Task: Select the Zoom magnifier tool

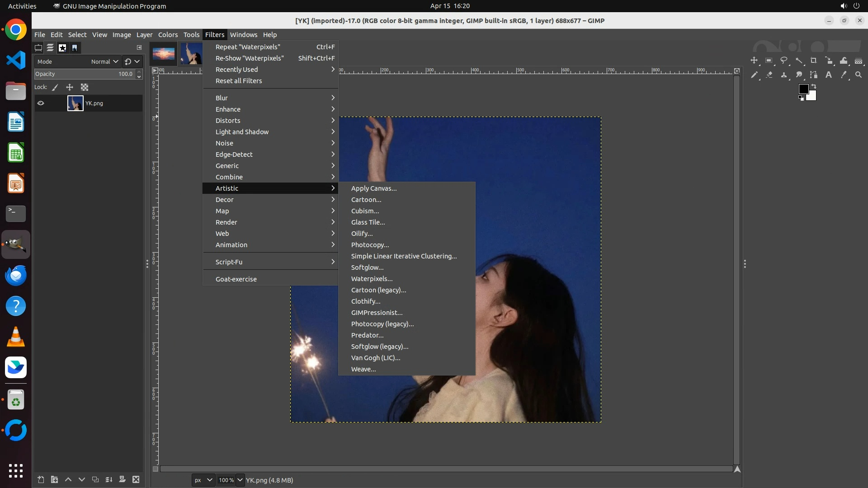Action: 859,75
